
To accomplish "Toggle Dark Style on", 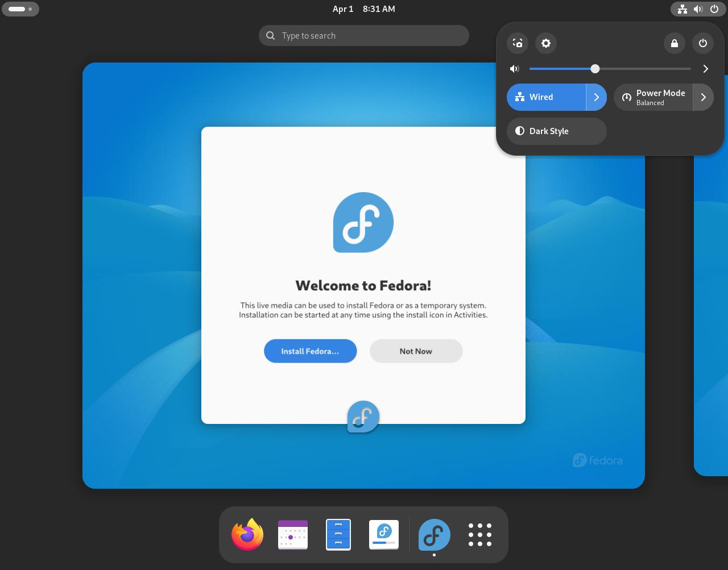I will 557,131.
